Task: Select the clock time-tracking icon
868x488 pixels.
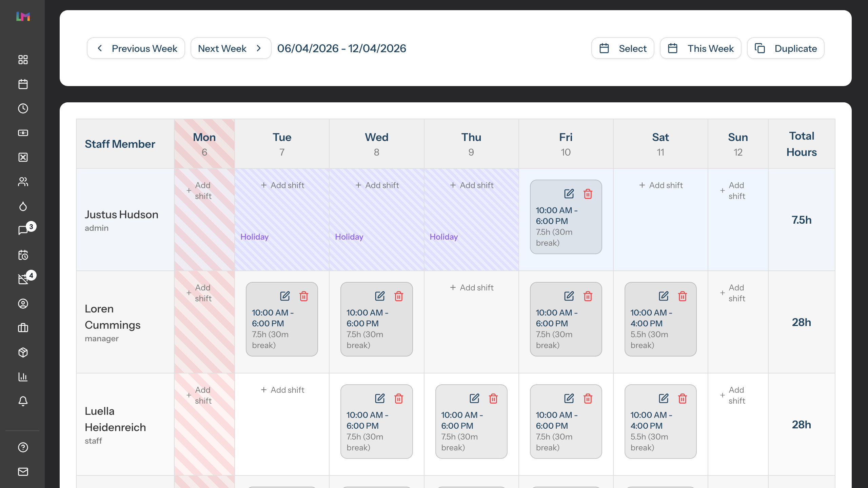Action: point(23,108)
